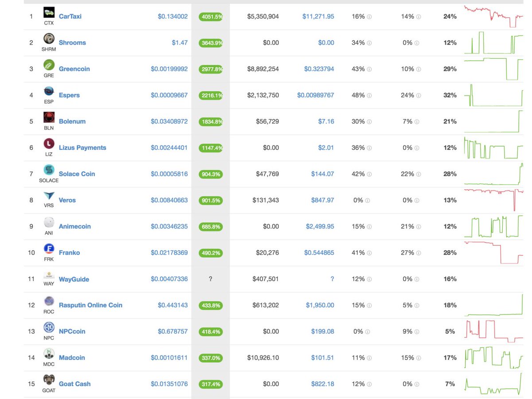Click the Animecoin ANI logo
This screenshot has width=532, height=399.
(49, 222)
